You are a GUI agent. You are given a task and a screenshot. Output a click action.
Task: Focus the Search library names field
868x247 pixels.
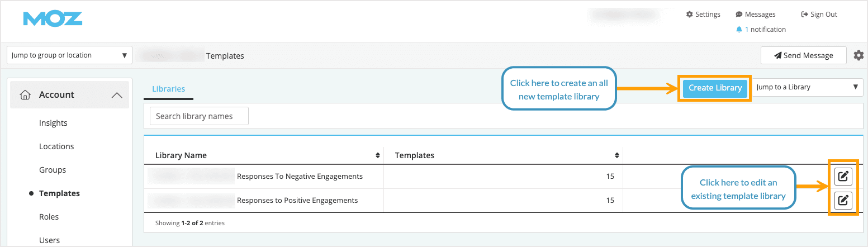(199, 116)
